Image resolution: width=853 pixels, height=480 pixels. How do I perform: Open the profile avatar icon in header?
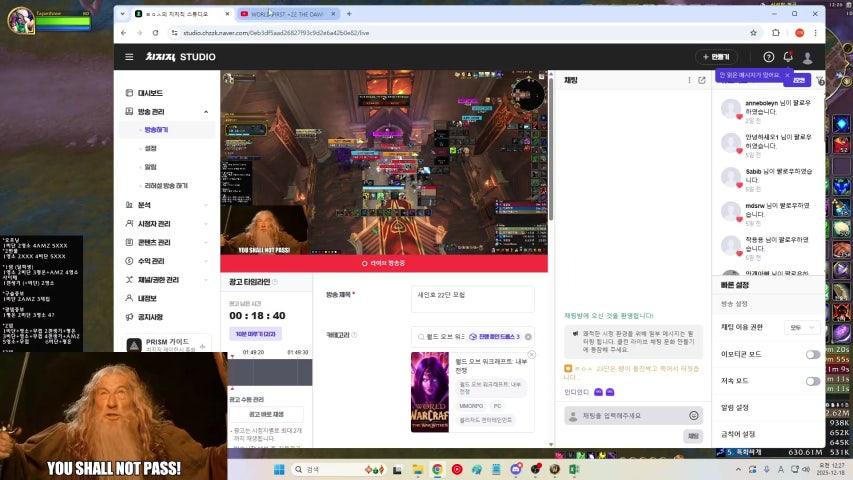click(x=807, y=57)
